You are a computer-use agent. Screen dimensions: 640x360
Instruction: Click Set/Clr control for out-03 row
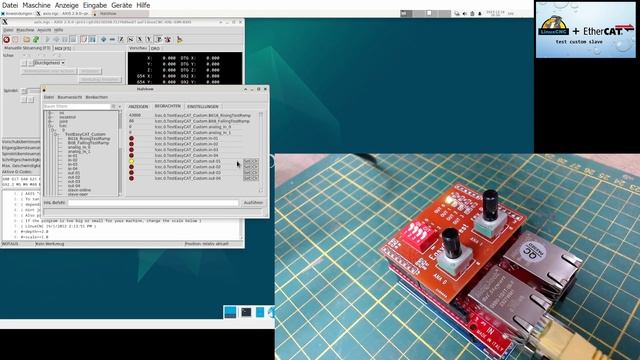[x=251, y=173]
